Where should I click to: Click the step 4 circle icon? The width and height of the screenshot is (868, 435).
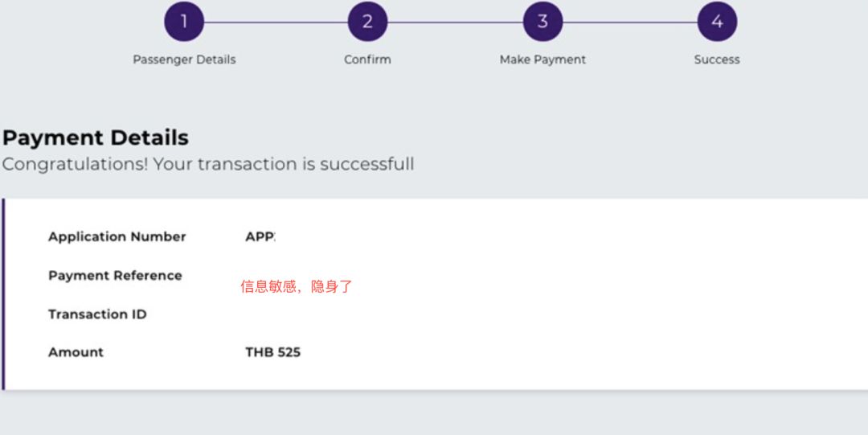point(717,22)
